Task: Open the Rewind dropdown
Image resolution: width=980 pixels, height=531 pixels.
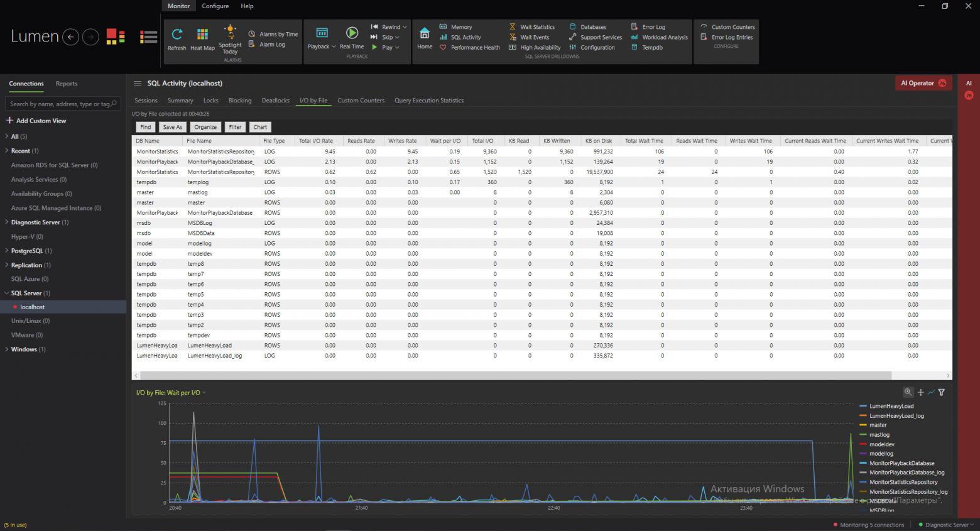Action: pyautogui.click(x=389, y=27)
